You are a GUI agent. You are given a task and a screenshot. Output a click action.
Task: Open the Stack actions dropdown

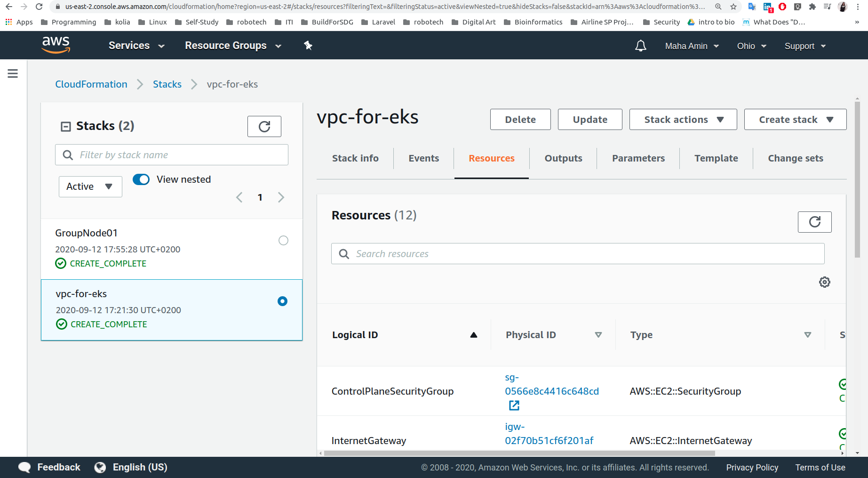click(683, 120)
